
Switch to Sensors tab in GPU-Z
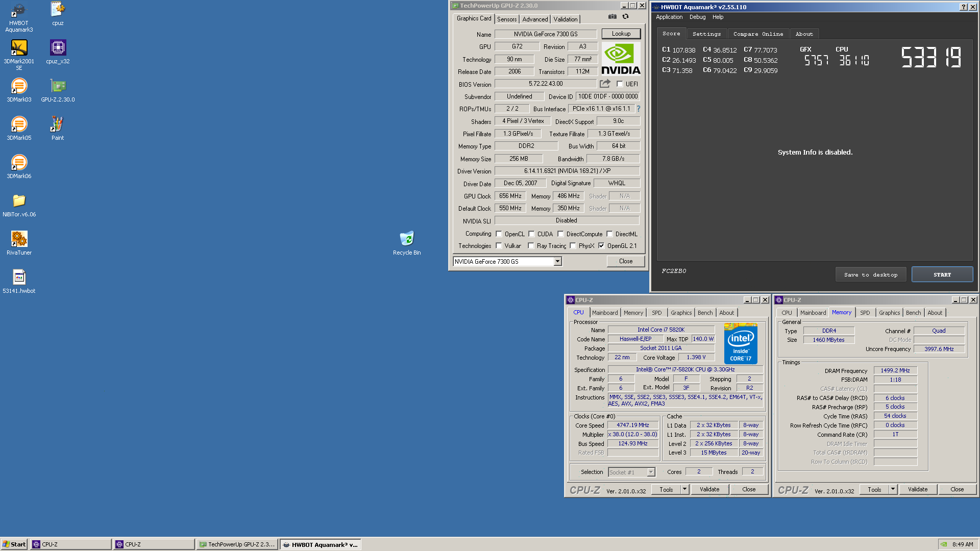coord(507,19)
